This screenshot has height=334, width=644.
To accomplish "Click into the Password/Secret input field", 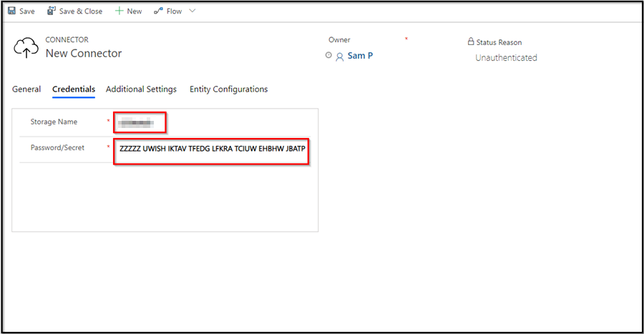I will (211, 151).
